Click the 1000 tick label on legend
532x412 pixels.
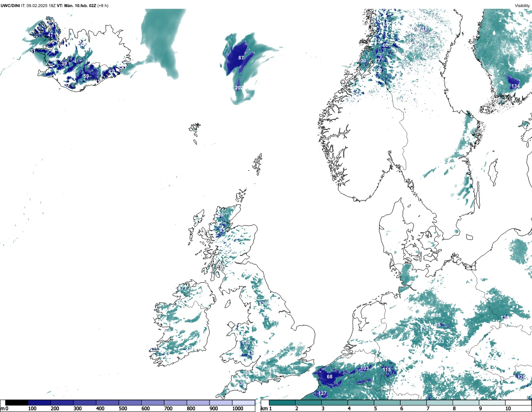coord(238,409)
